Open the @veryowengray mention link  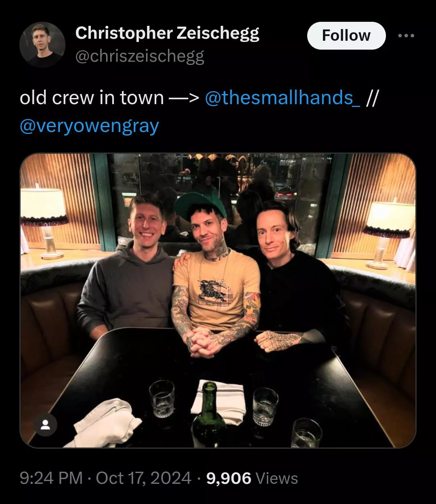pyautogui.click(x=89, y=126)
